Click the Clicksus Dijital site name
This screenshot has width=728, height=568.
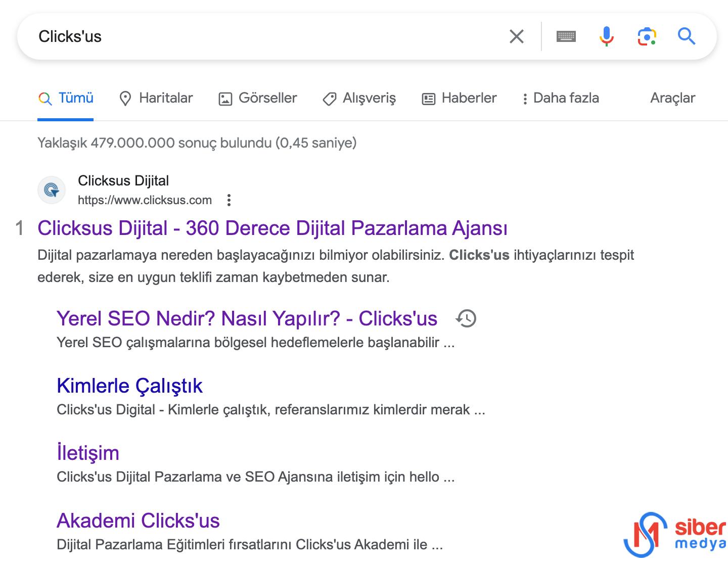123,181
